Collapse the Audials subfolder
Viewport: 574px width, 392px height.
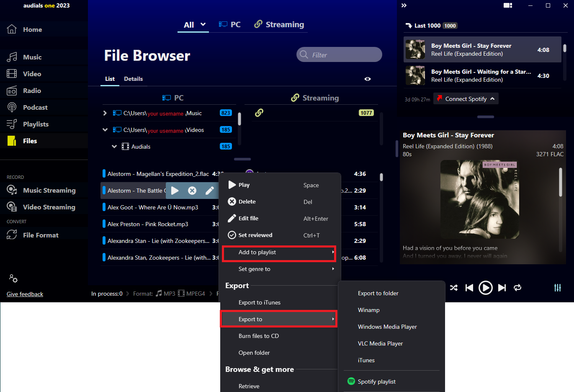[114, 147]
